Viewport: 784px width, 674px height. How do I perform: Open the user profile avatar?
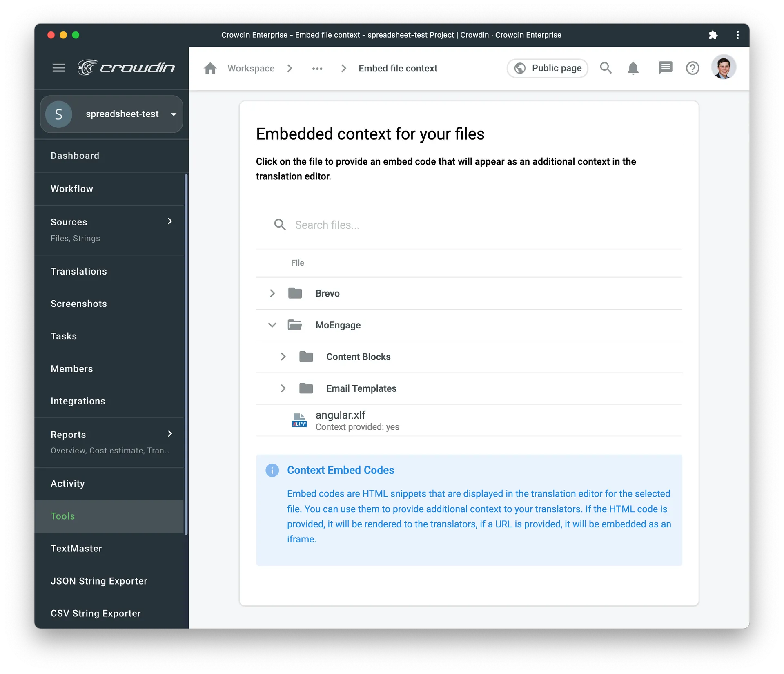(724, 67)
